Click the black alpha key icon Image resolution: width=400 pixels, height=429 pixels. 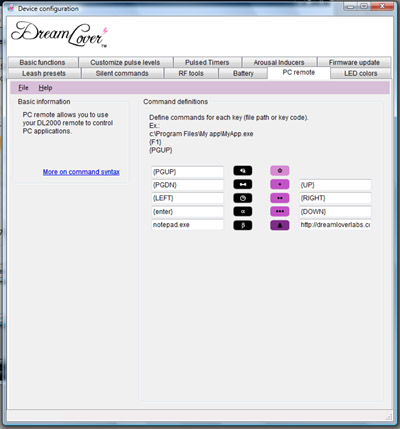click(x=243, y=211)
